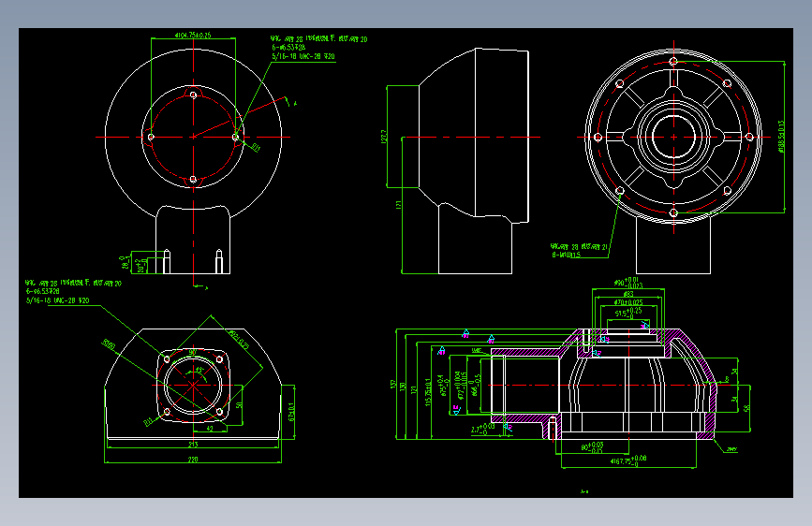Select the Ø104.75±0.25 dimension text
Image resolution: width=812 pixels, height=526 pixels.
pyautogui.click(x=193, y=36)
